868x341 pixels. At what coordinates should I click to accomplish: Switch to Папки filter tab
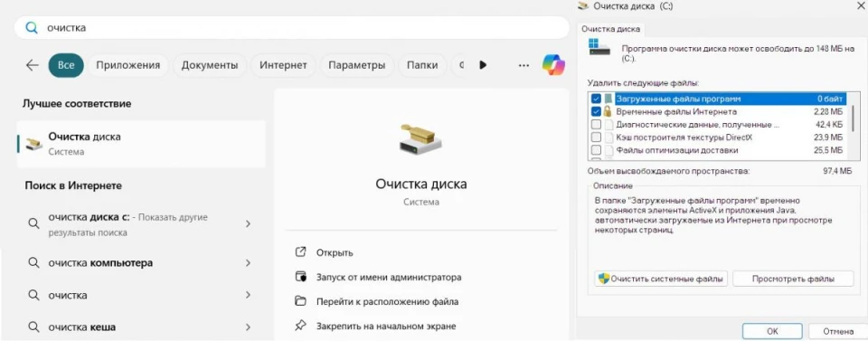point(422,65)
